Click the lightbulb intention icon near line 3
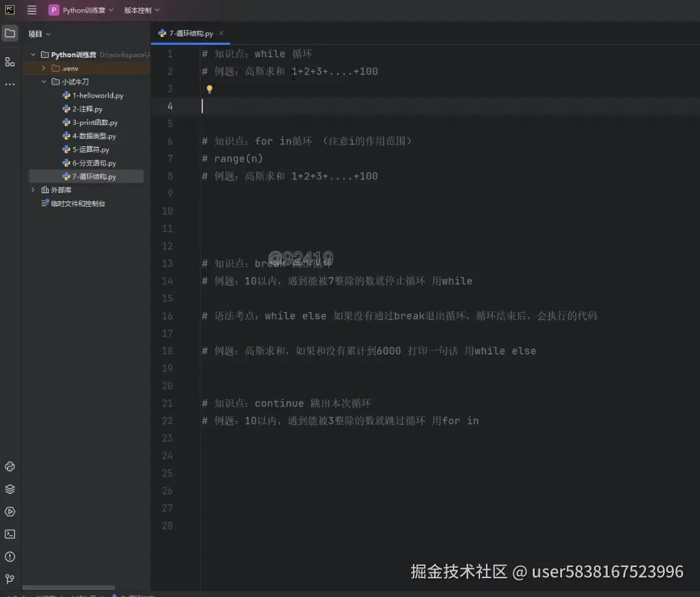This screenshot has height=597, width=700. point(208,88)
